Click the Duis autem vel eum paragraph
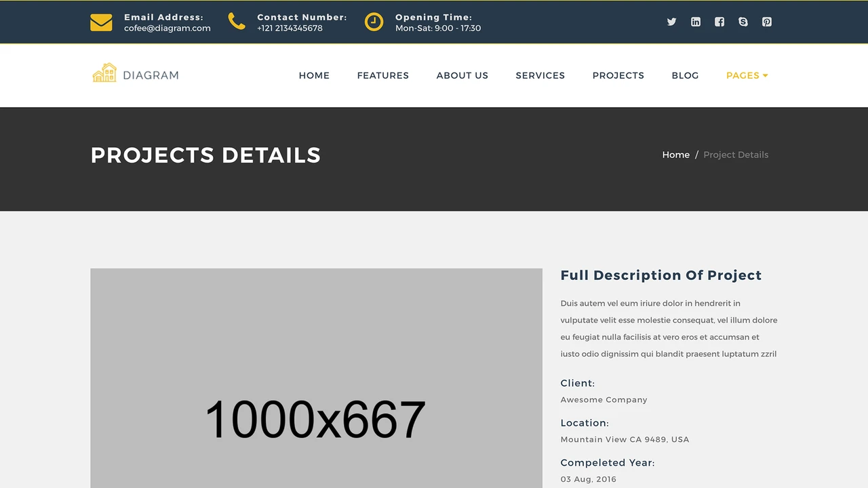The height and width of the screenshot is (488, 868). click(x=669, y=329)
